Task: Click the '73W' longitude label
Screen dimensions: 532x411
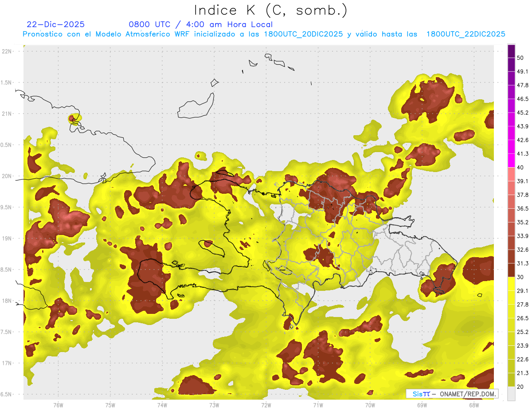Action: coord(214,405)
